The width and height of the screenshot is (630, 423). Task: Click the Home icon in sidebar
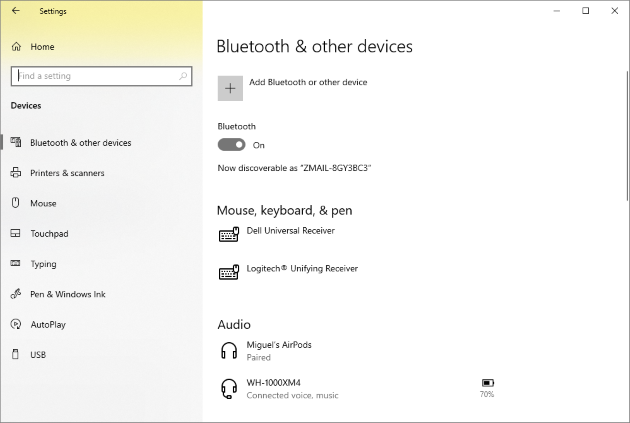coord(16,47)
